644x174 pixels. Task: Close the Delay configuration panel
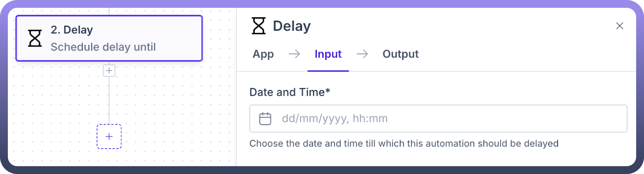619,26
